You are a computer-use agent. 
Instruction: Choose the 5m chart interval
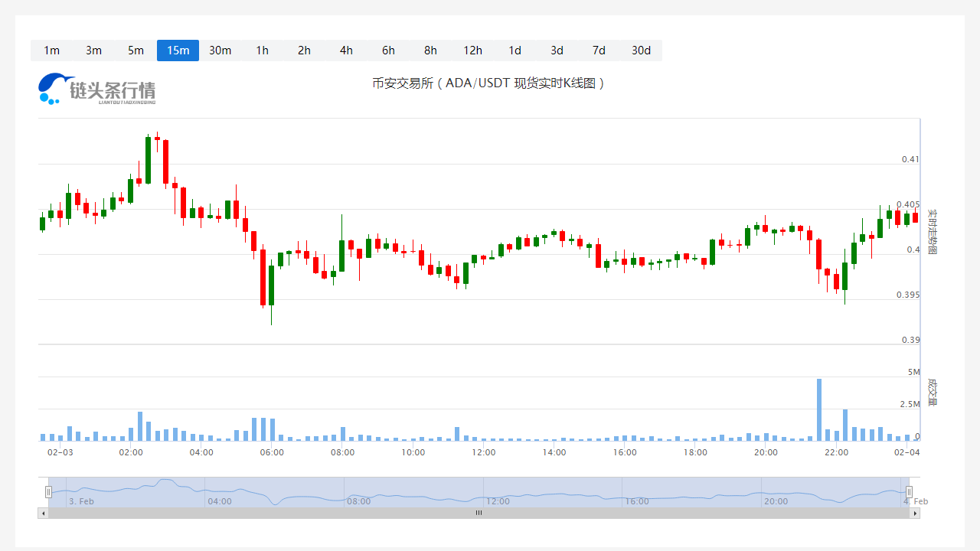136,51
